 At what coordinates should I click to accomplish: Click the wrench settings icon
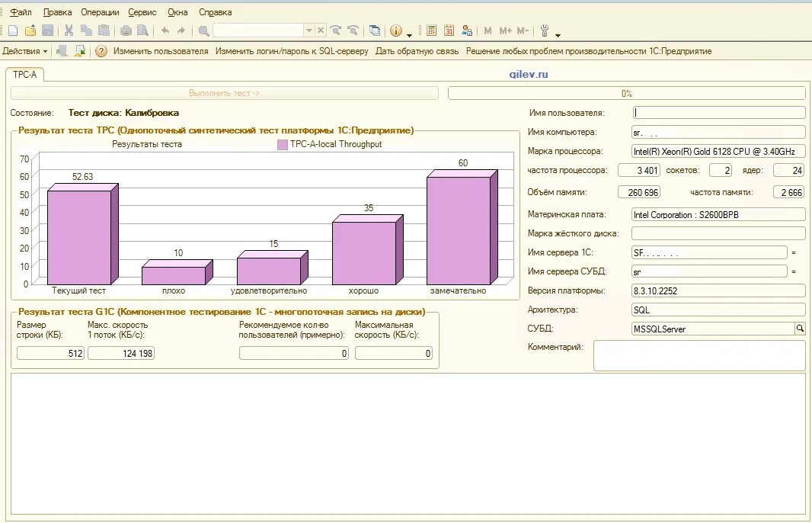(545, 30)
